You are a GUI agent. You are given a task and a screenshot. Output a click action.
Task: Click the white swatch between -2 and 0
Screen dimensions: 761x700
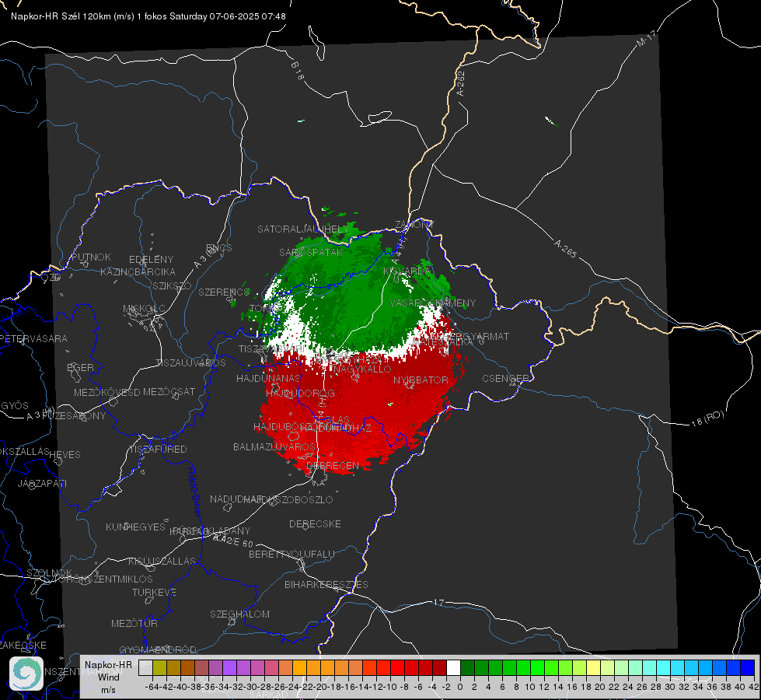click(453, 667)
